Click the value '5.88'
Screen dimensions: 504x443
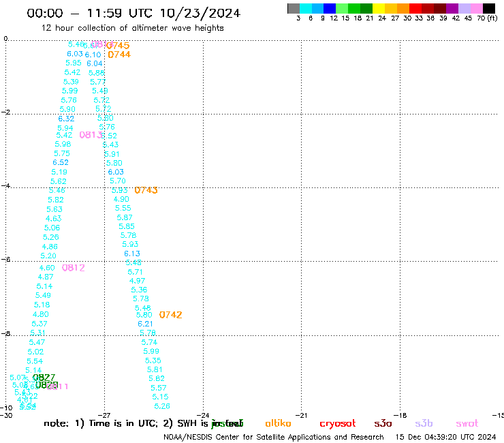[x=97, y=73]
